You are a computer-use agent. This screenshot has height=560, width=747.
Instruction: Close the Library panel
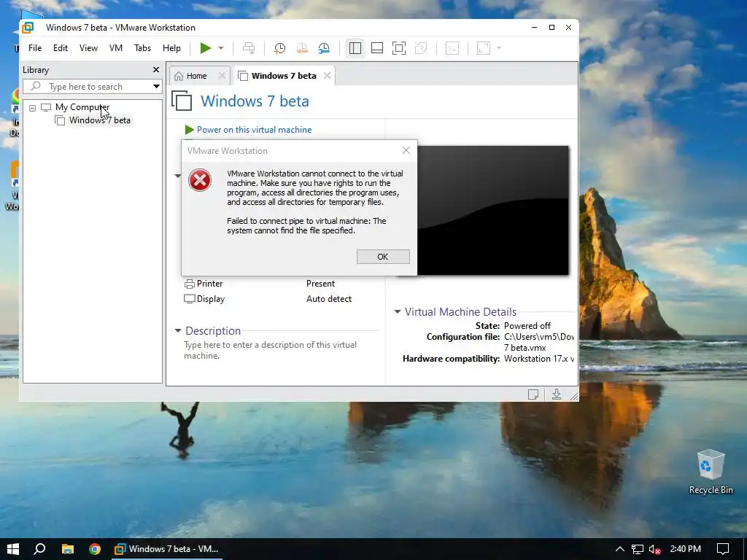pos(156,70)
